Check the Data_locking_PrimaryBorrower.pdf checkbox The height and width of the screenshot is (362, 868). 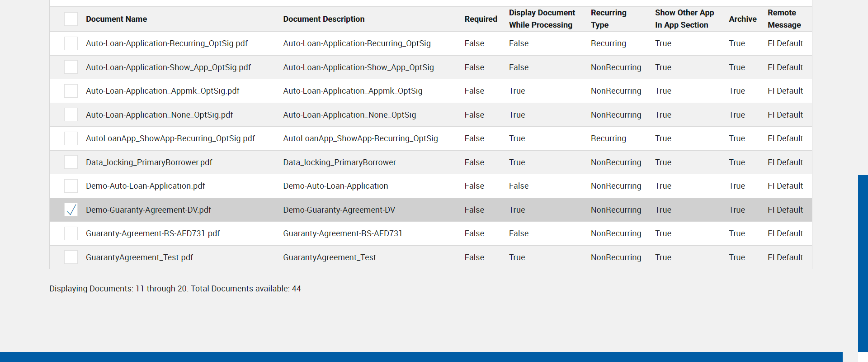click(x=71, y=162)
